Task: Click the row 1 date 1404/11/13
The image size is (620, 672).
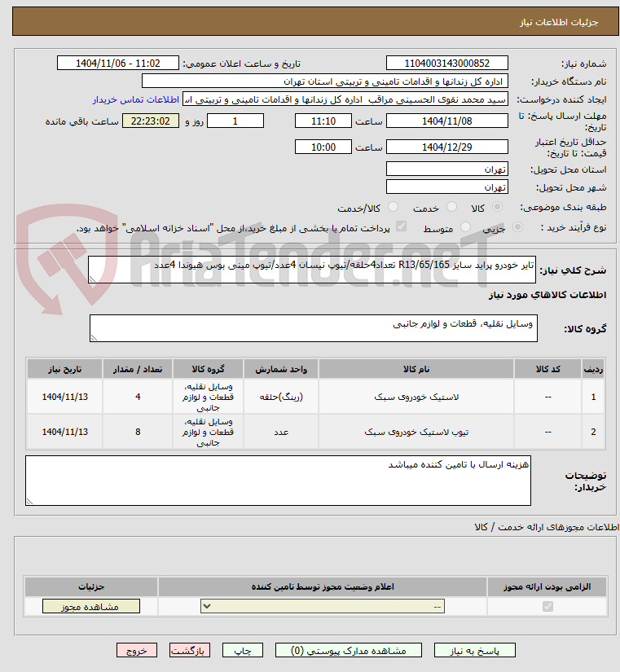Action: pyautogui.click(x=64, y=397)
